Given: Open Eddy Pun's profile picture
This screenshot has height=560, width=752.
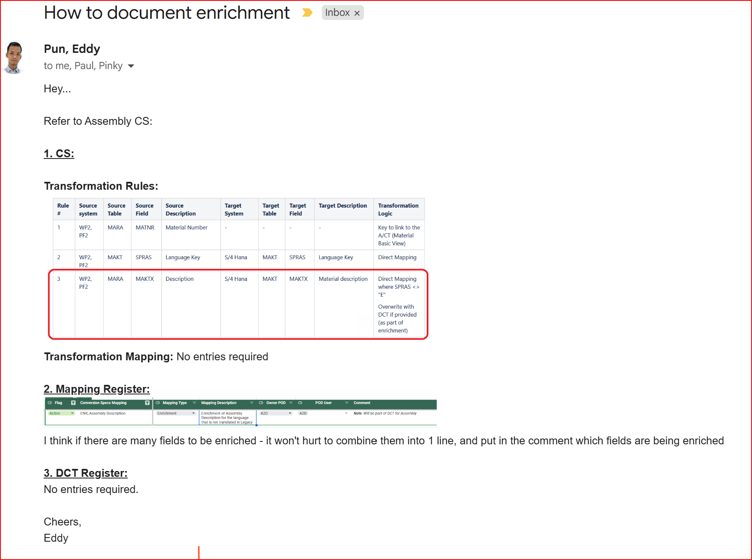Looking at the screenshot, I should click(15, 58).
